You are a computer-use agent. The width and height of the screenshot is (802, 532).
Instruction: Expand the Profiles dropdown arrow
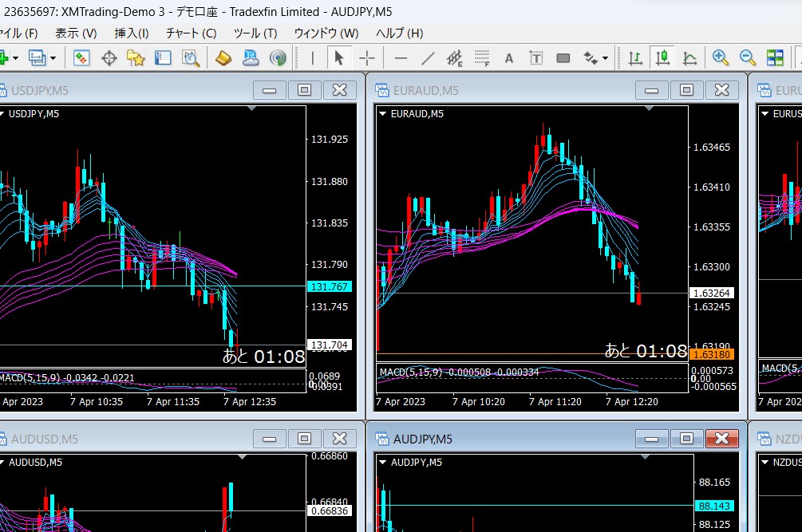point(53,58)
